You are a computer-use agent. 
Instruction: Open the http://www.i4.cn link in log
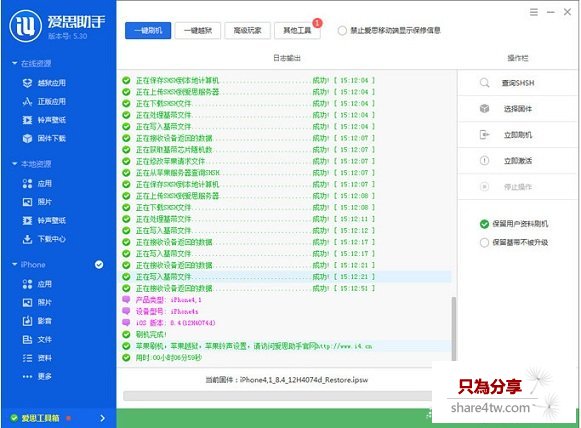(345, 346)
